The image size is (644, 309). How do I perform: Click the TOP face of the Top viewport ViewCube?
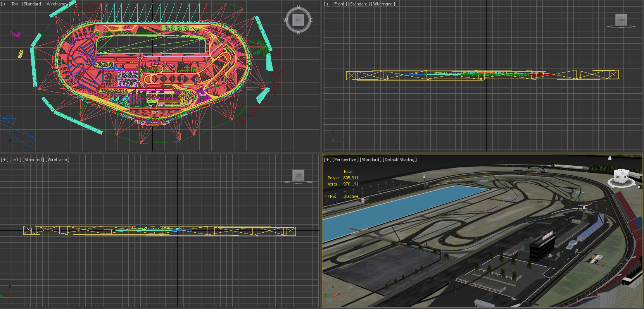tap(298, 20)
